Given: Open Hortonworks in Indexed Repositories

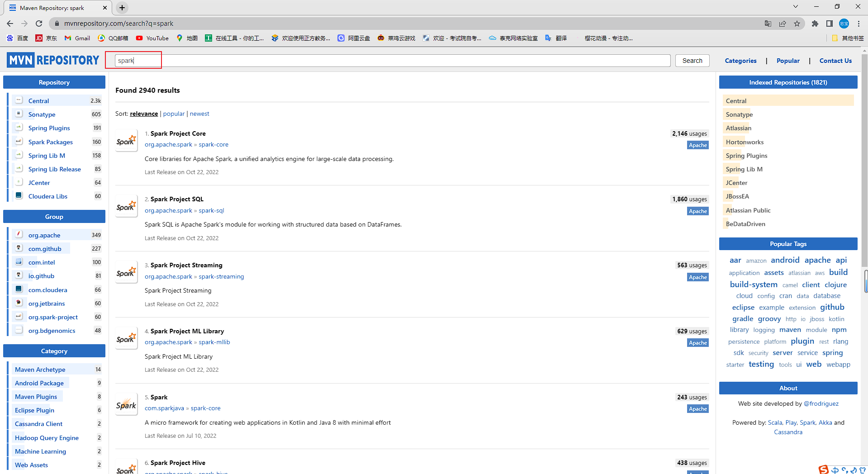Looking at the screenshot, I should tap(745, 142).
